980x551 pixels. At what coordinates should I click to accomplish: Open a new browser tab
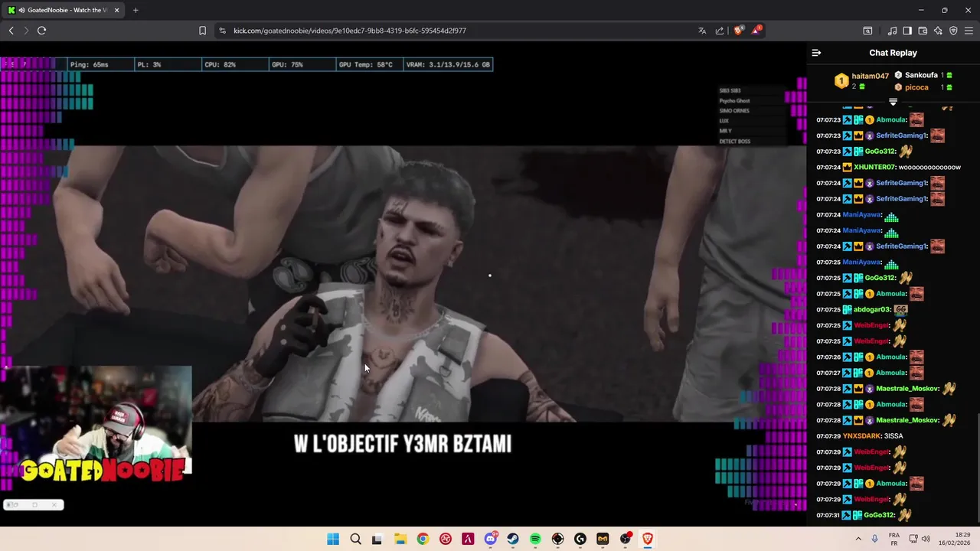136,10
